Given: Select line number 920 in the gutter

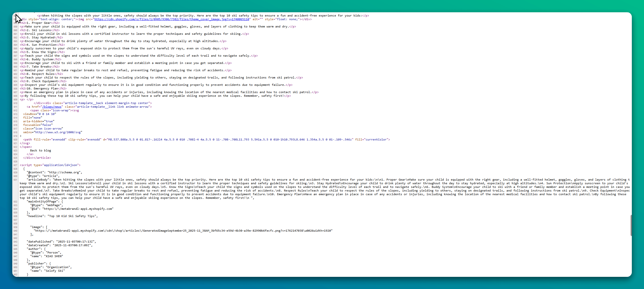Looking at the screenshot, I should (x=16, y=139).
